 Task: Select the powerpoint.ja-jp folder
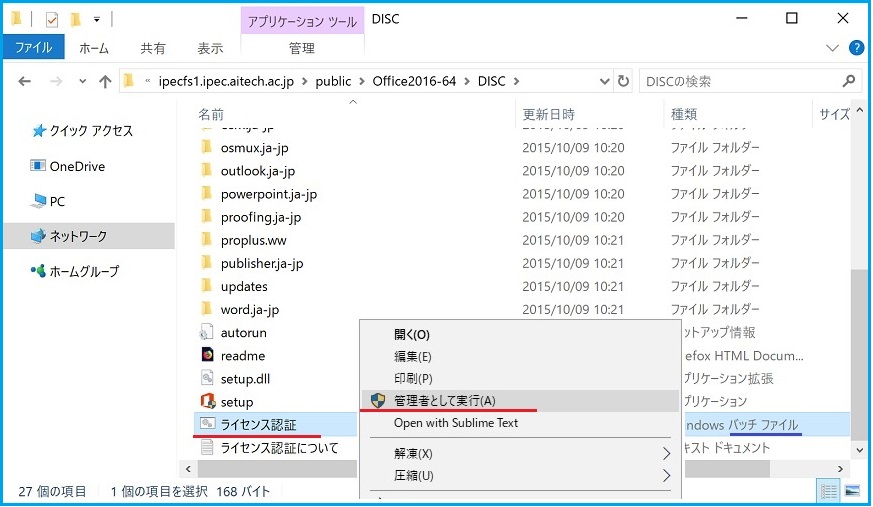[268, 194]
